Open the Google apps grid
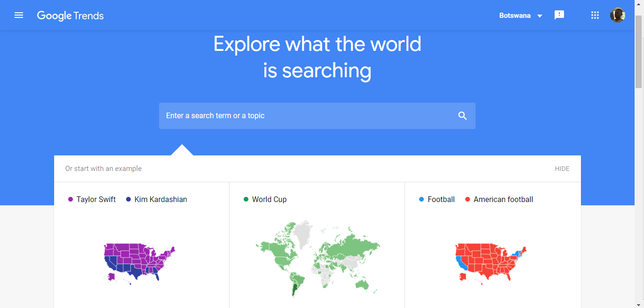The height and width of the screenshot is (308, 644). click(595, 16)
